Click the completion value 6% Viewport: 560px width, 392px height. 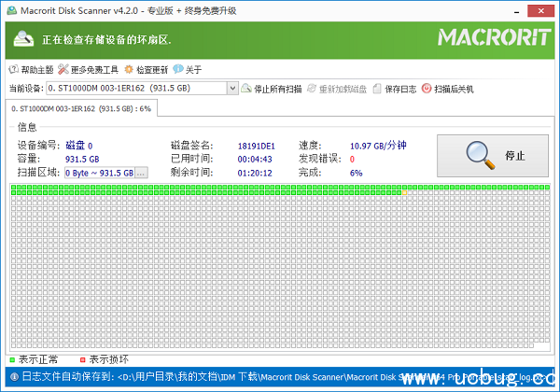(x=357, y=174)
